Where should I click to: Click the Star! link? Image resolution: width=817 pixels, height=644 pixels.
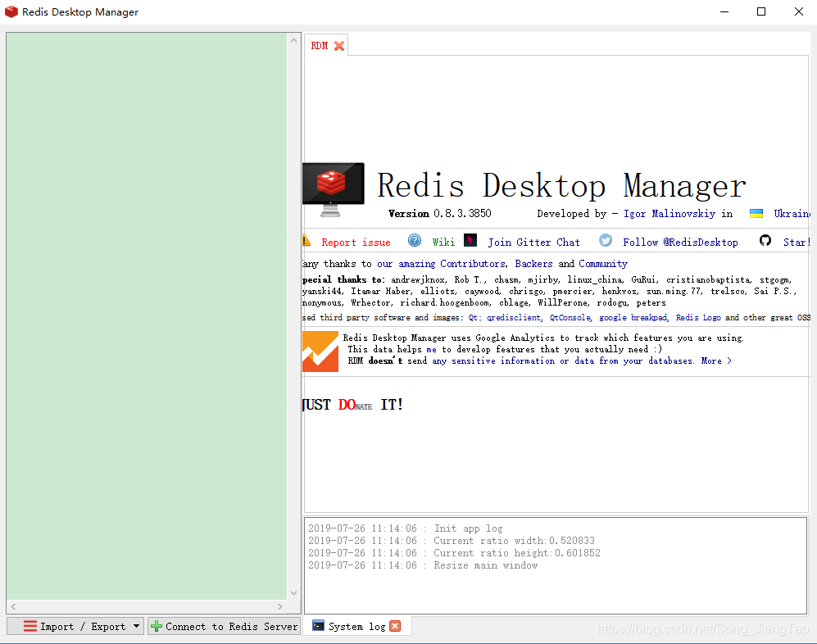[797, 243]
